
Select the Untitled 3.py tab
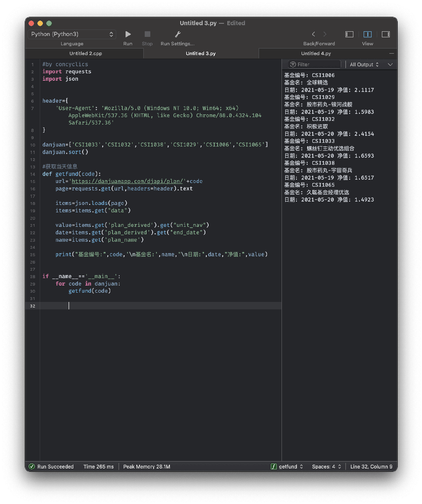click(201, 53)
